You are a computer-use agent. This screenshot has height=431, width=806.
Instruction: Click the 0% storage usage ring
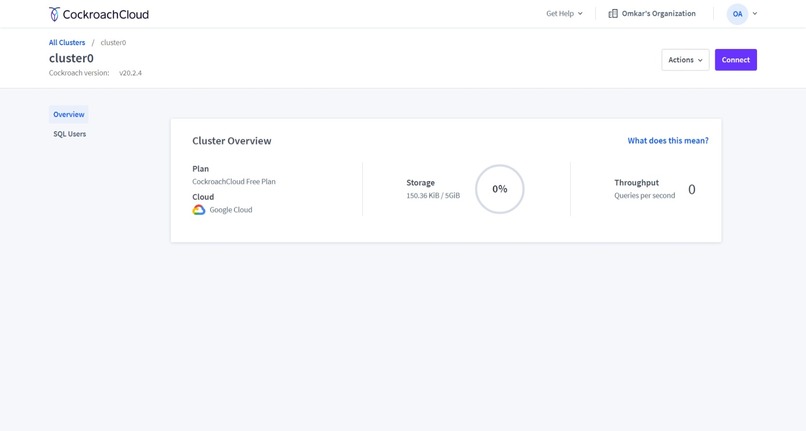500,189
